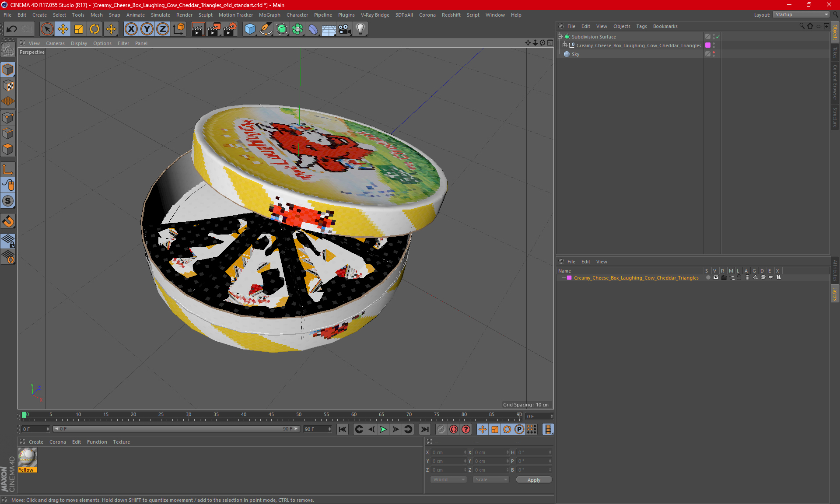The width and height of the screenshot is (840, 504).
Task: Expand Creamy_Cheese_Box object tree node
Action: (565, 45)
